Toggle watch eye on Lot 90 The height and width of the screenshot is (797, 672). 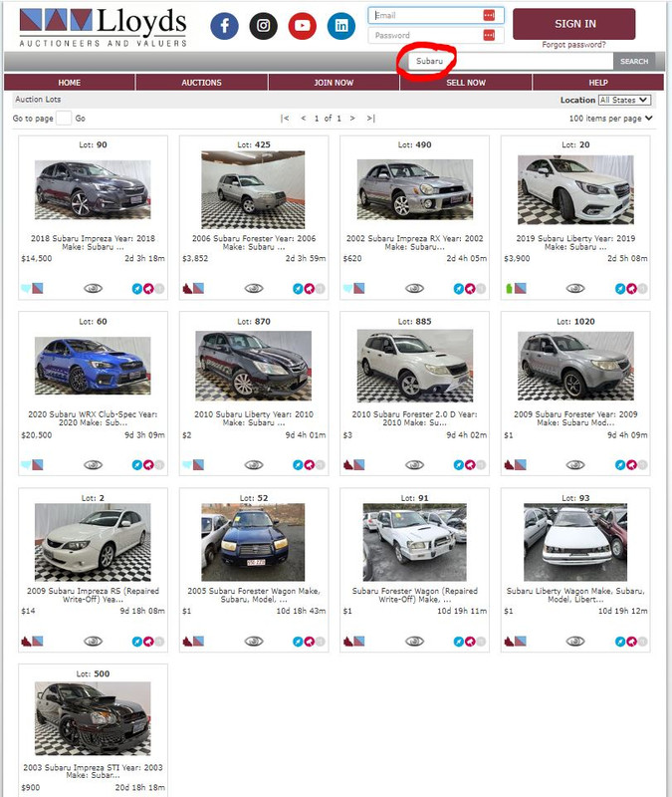(93, 289)
